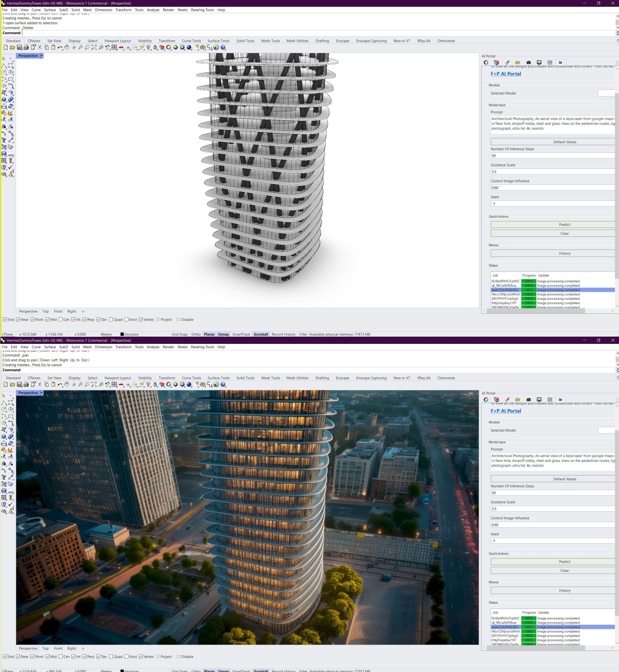Click the Layers panel icon in lower AI Portal tabs
The height and width of the screenshot is (672, 619).
(x=496, y=399)
